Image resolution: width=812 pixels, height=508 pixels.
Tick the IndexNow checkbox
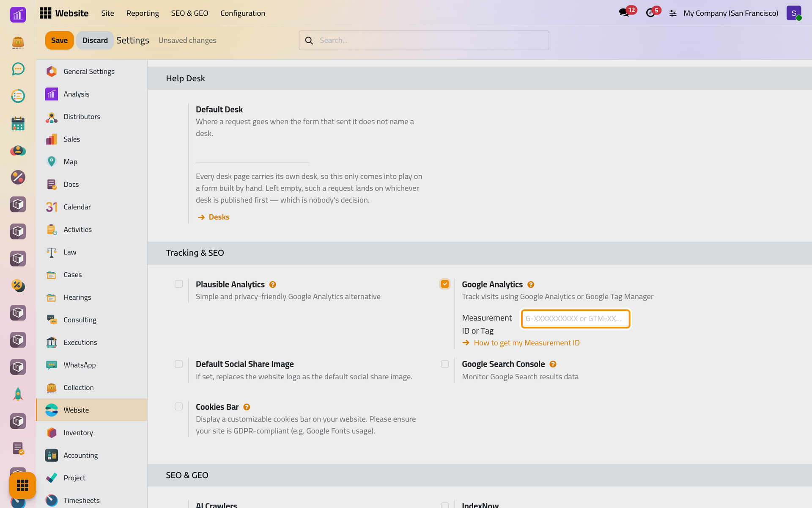tap(445, 505)
